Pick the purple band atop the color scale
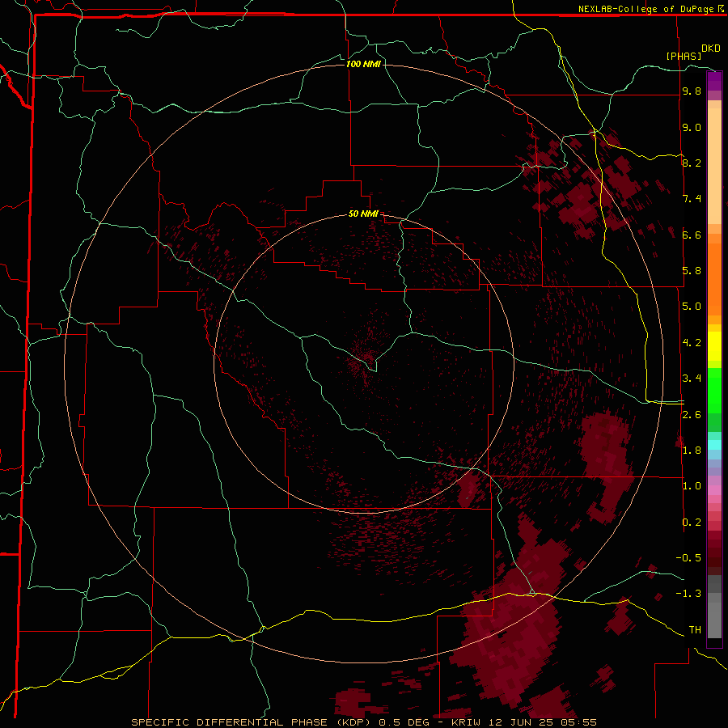The width and height of the screenshot is (728, 728). 714,81
